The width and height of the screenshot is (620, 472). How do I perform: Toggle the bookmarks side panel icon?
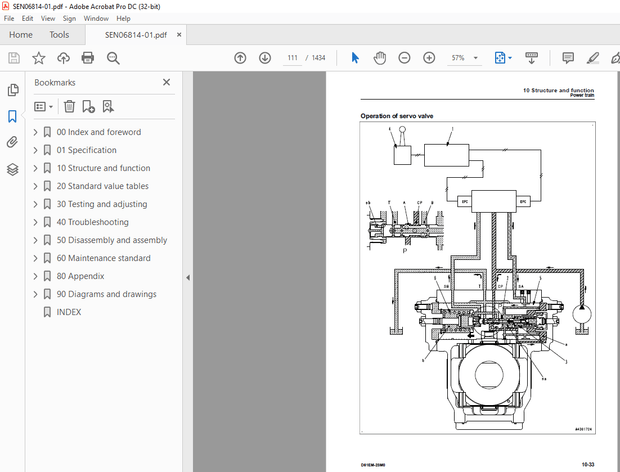coord(12,116)
